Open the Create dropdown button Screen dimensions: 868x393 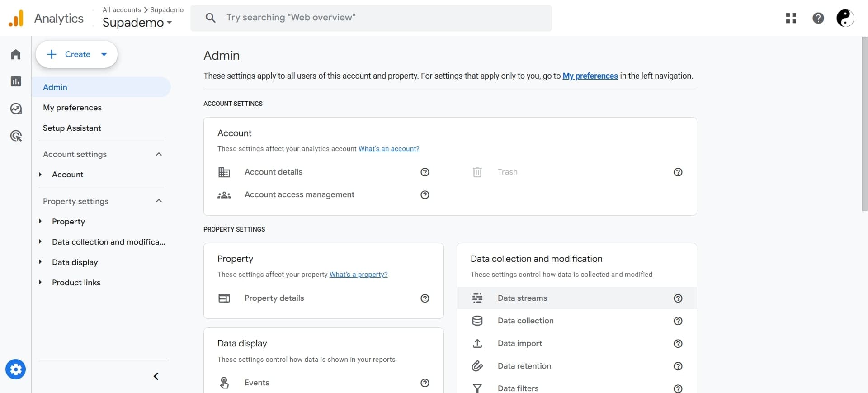tap(76, 54)
